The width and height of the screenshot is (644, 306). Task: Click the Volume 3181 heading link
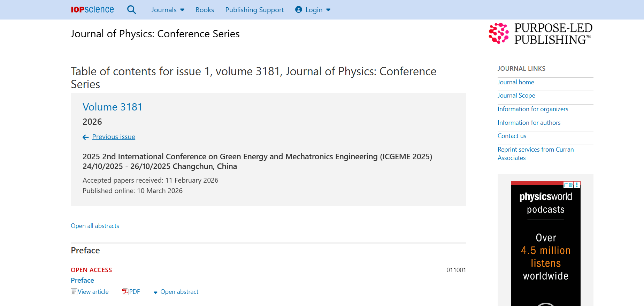pyautogui.click(x=112, y=107)
